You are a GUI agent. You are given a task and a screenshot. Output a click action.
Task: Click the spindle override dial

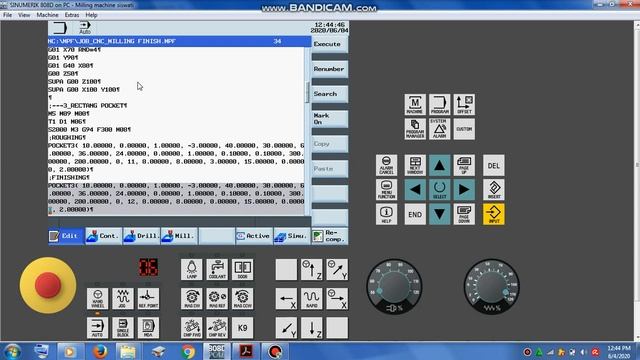(394, 287)
